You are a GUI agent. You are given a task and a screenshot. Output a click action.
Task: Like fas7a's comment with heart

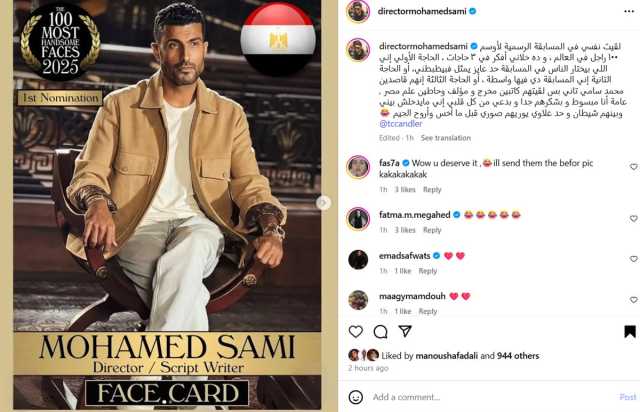click(633, 167)
